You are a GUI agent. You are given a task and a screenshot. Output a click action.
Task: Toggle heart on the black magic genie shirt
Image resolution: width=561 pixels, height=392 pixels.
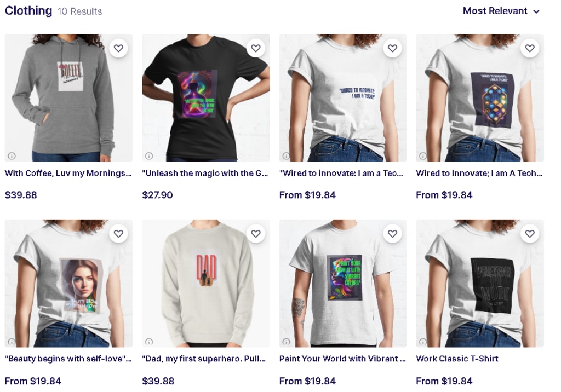255,48
